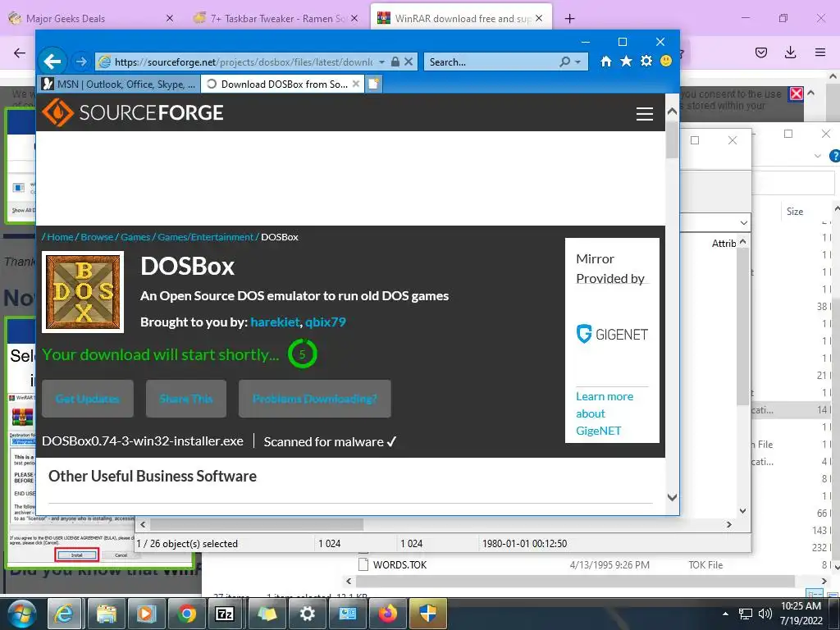Click Internet Explorer forward arrow
840x630 pixels.
[x=81, y=62]
